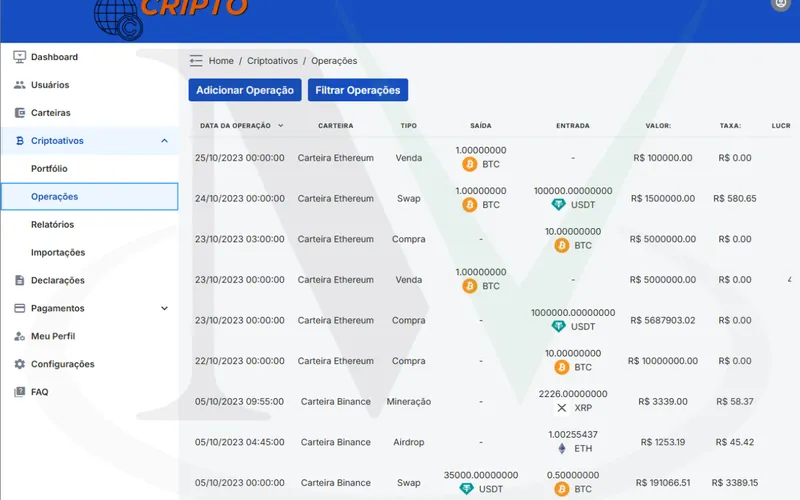
Task: Click Home breadcrumb link
Action: click(221, 61)
